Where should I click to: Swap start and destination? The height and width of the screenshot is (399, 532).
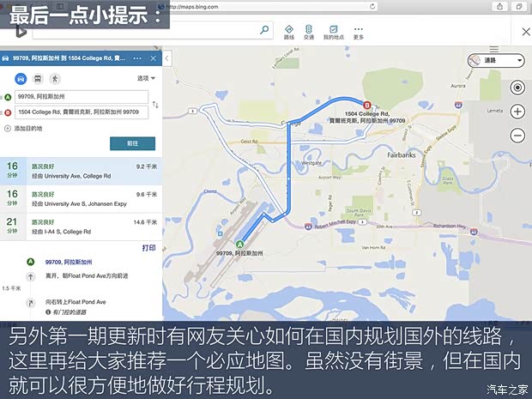(155, 105)
